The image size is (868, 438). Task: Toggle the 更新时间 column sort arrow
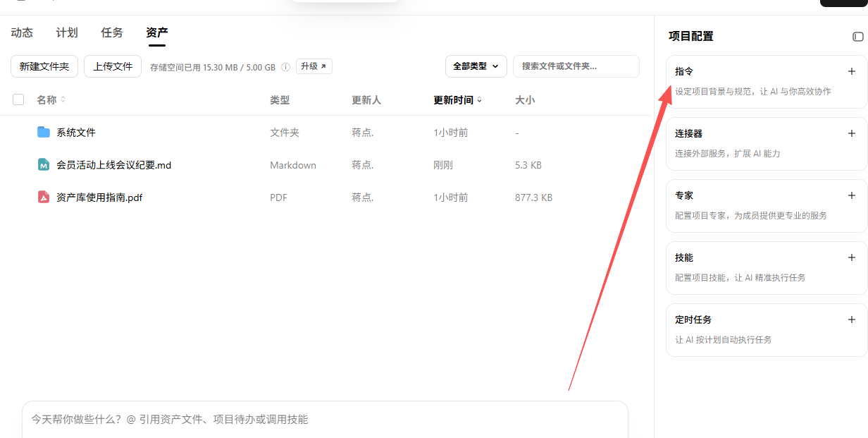pyautogui.click(x=480, y=99)
